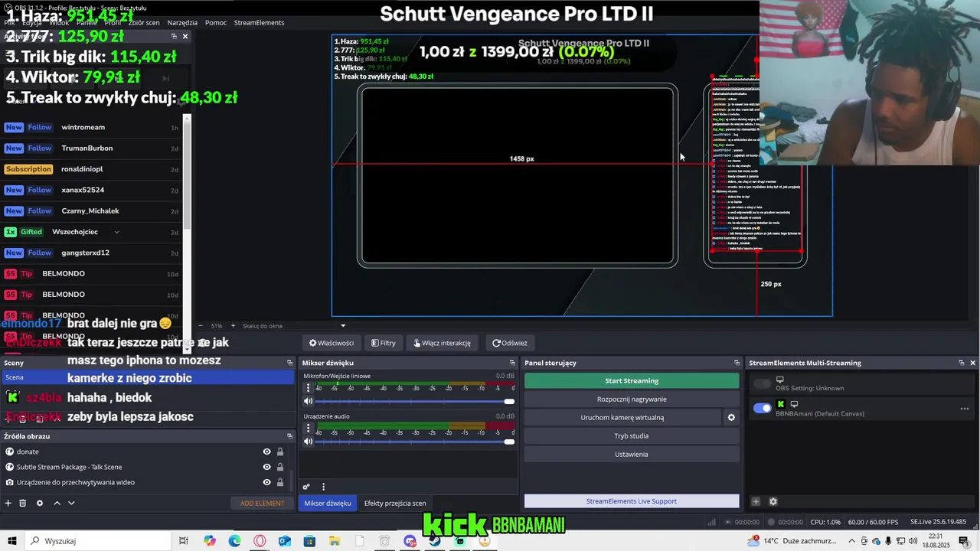Undock the Źródła obrazu panel
980x551 pixels.
coord(289,436)
